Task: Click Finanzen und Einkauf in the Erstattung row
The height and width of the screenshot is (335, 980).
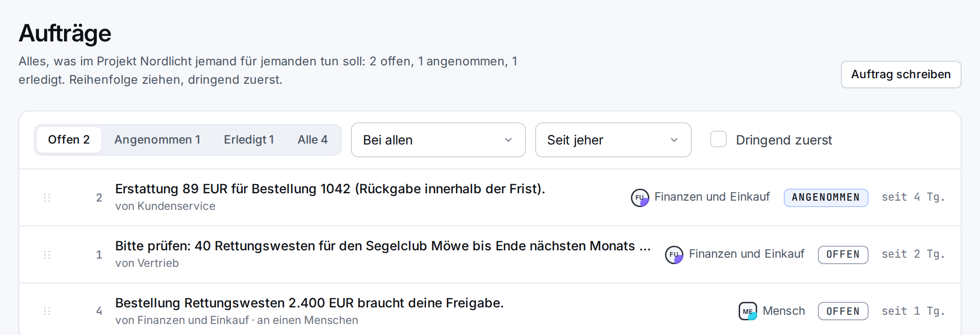Action: tap(712, 197)
